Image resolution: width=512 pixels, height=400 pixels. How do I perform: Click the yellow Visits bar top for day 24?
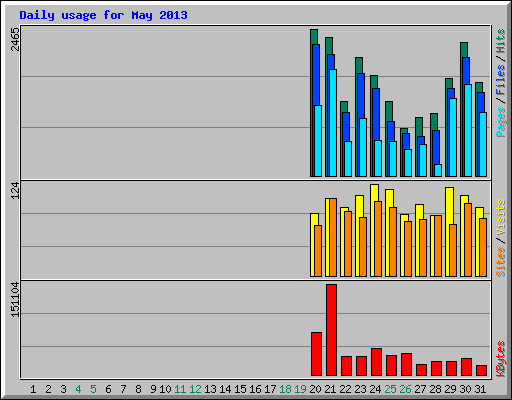pos(374,193)
